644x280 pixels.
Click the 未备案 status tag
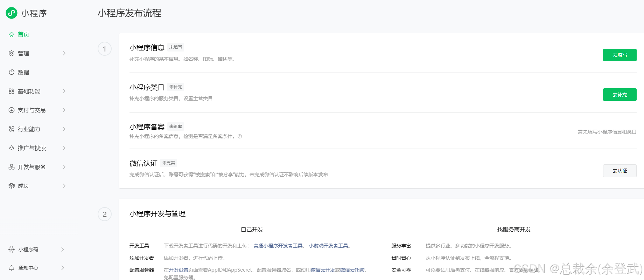click(x=176, y=127)
